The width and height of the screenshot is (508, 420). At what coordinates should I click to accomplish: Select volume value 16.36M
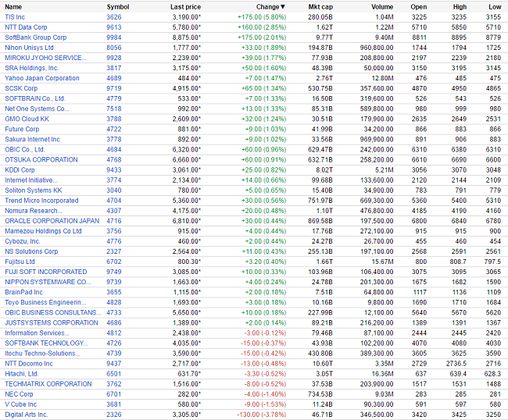[x=383, y=374]
